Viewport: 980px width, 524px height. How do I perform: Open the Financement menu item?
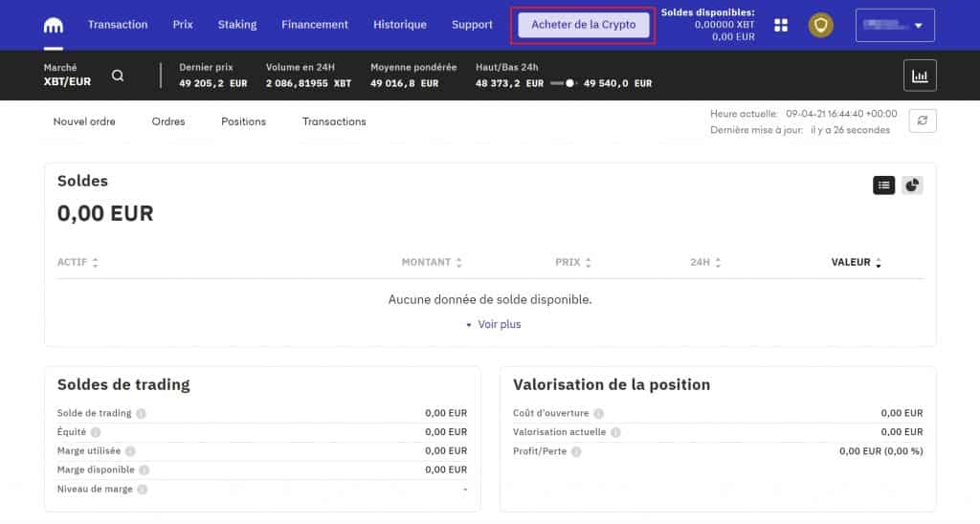click(x=314, y=24)
